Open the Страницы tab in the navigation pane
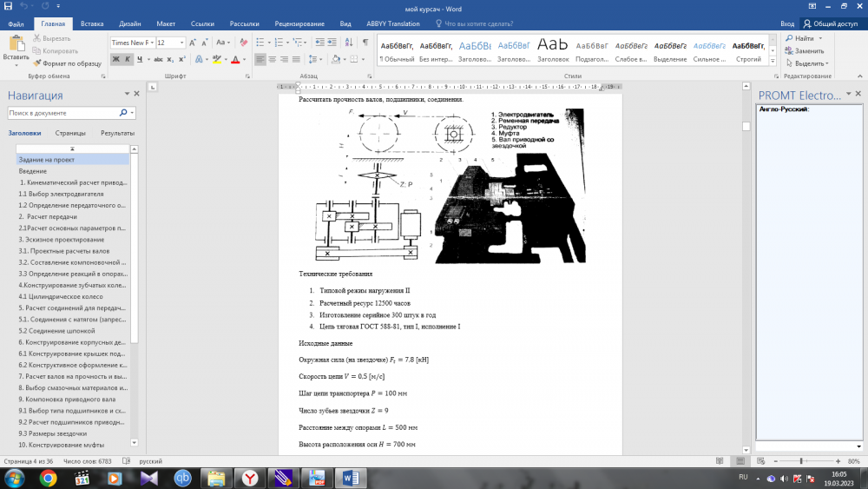This screenshot has height=489, width=868. (x=70, y=133)
